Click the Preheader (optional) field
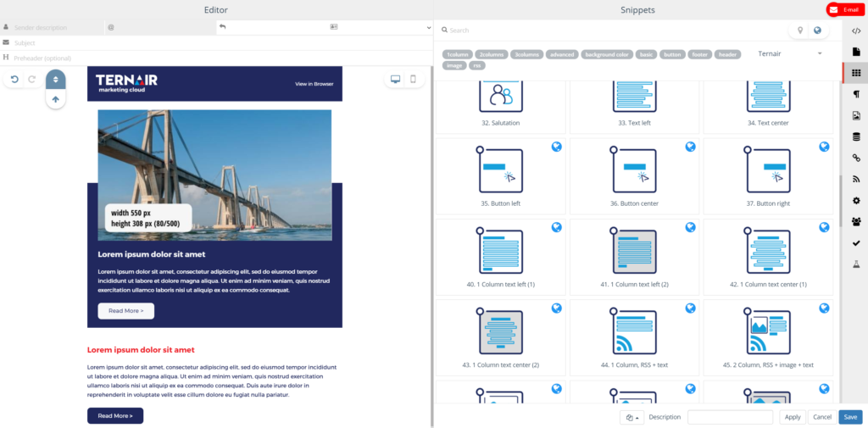Image resolution: width=868 pixels, height=428 pixels. pos(216,58)
